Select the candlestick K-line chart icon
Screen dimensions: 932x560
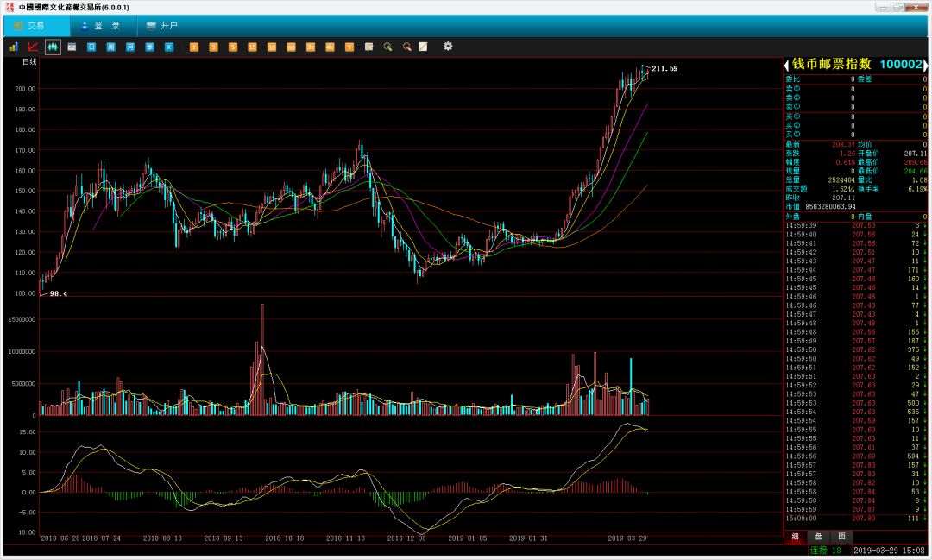(x=53, y=47)
